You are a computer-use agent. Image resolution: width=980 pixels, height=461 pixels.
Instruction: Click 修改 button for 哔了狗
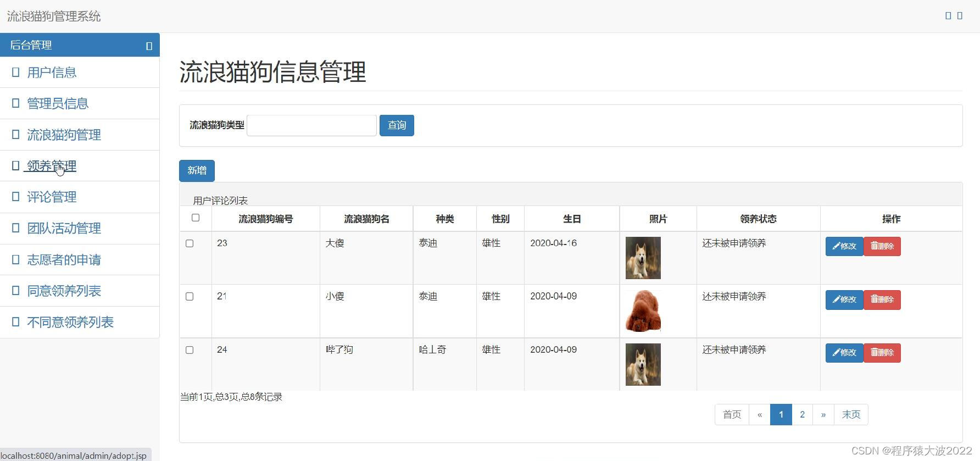pos(844,353)
